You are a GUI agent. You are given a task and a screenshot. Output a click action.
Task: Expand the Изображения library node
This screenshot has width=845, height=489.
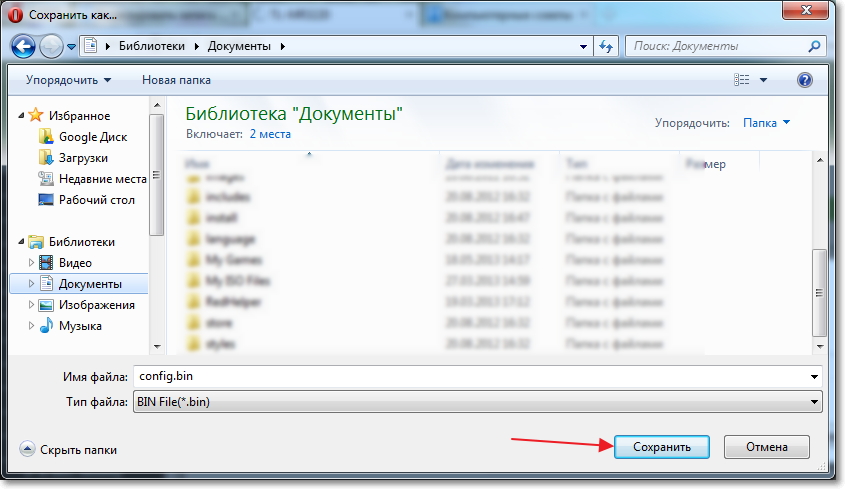[31, 305]
